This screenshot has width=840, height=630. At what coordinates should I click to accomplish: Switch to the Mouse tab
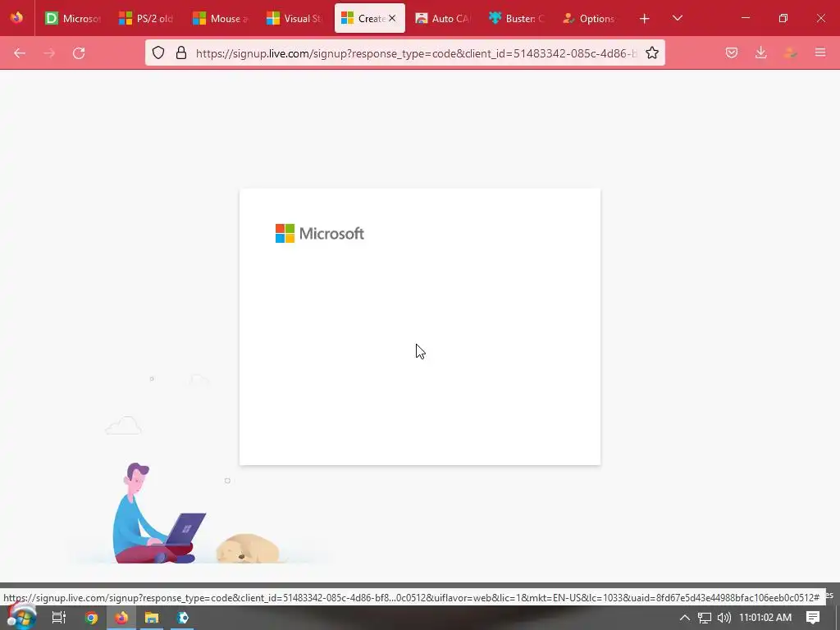click(x=221, y=18)
